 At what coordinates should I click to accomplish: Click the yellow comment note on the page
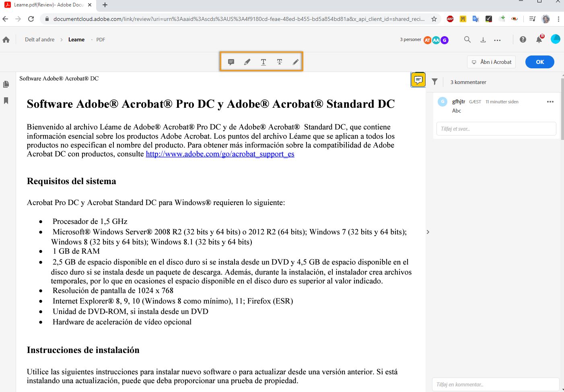click(x=418, y=80)
